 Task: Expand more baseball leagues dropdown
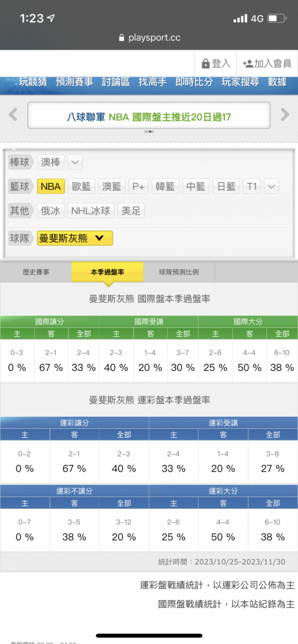coord(75,162)
